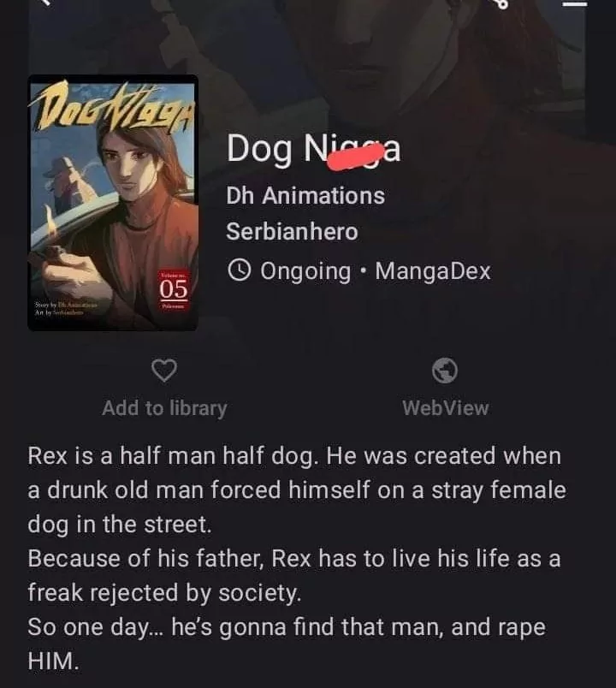The width and height of the screenshot is (616, 688).
Task: Click the red Volume 05 badge on cover
Action: tap(174, 289)
